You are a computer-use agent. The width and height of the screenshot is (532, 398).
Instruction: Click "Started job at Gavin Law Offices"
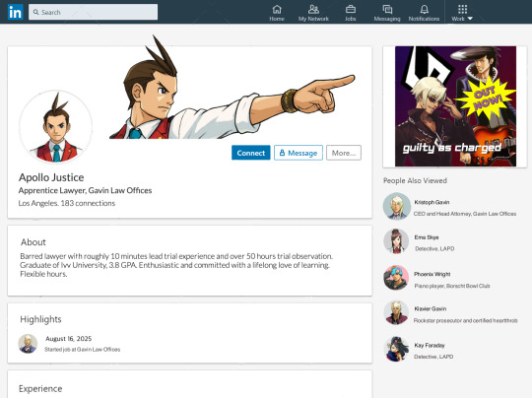point(83,349)
